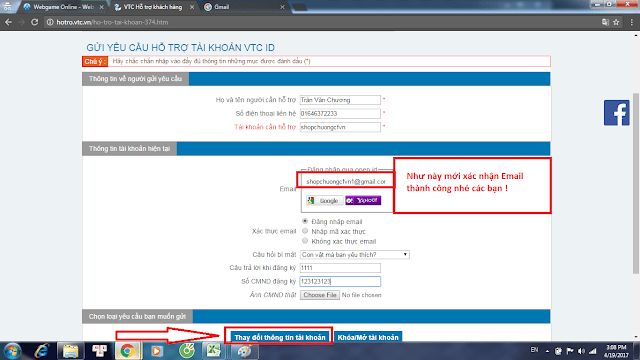
Task: Bookmark this page with the star icon
Action: pos(616,22)
